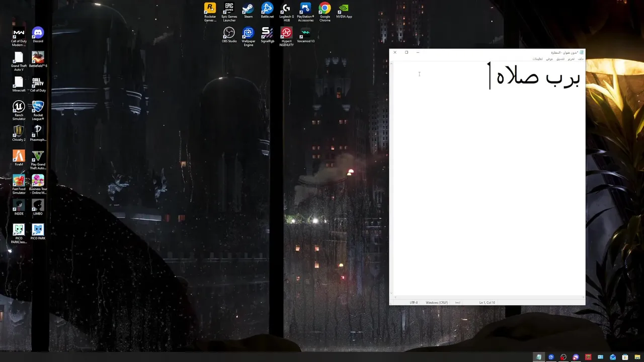The image size is (644, 362).
Task: Select the Rocket League desktop icon
Action: coord(38,111)
